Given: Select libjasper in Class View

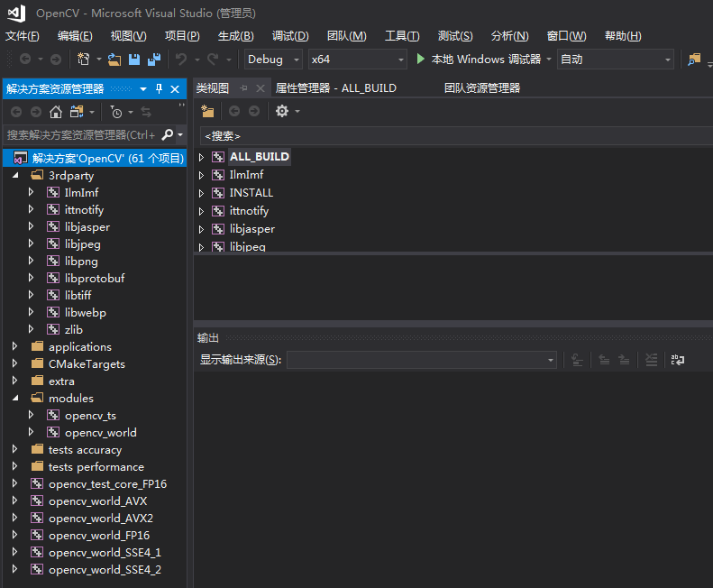Looking at the screenshot, I should click(x=251, y=229).
